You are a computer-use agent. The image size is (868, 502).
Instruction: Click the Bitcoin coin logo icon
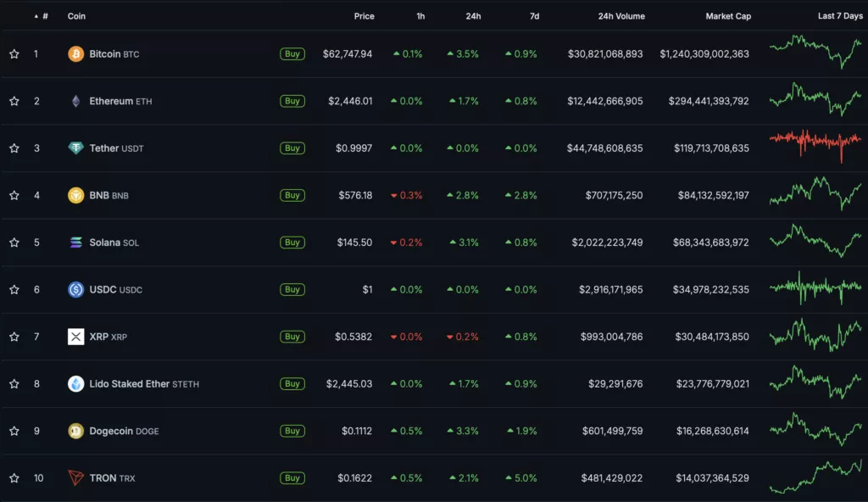76,53
